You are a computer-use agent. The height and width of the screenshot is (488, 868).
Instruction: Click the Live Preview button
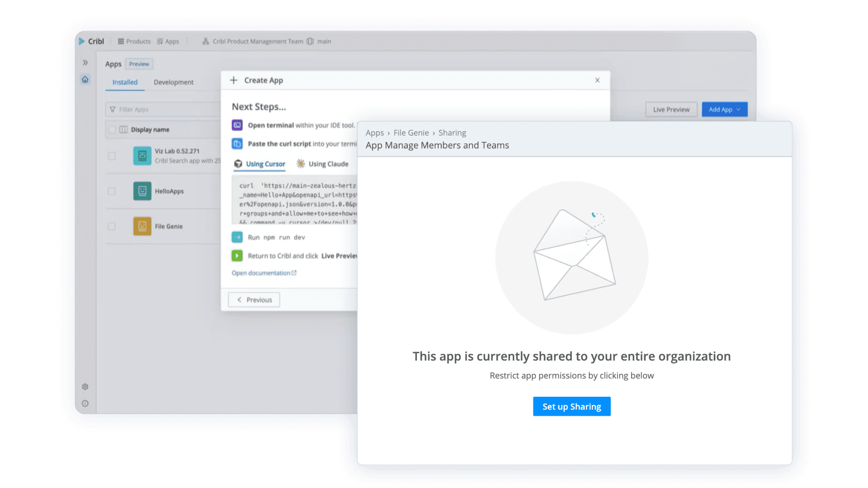[x=671, y=109]
